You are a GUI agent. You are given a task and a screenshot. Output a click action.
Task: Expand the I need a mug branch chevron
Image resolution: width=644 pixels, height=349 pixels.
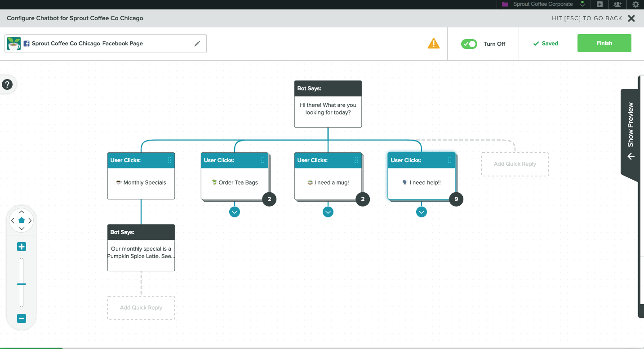click(x=328, y=212)
